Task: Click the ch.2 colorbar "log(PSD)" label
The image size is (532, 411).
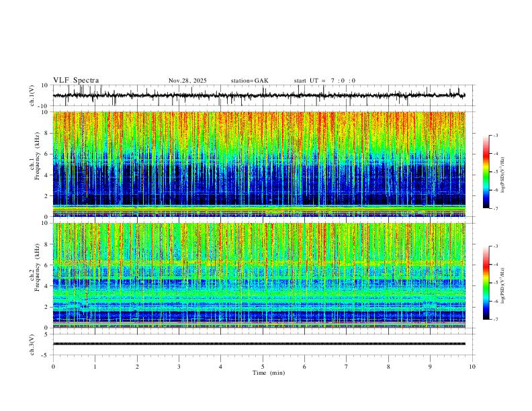Action: (502, 286)
